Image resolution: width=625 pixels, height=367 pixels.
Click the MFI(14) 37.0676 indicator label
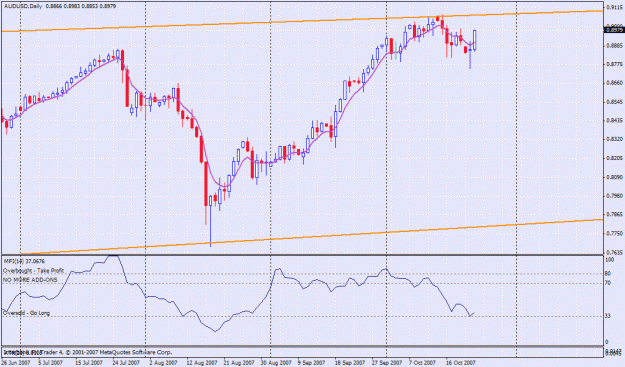point(24,261)
